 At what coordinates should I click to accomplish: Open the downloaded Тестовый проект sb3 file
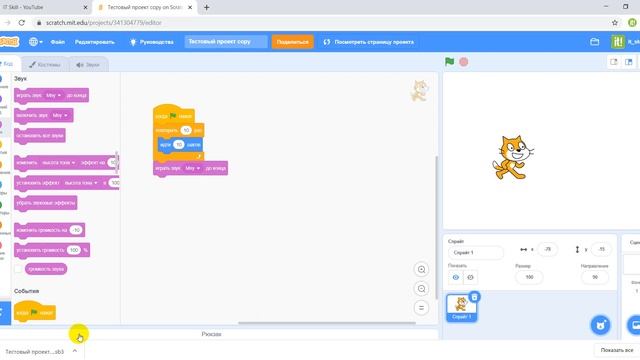coord(35,351)
